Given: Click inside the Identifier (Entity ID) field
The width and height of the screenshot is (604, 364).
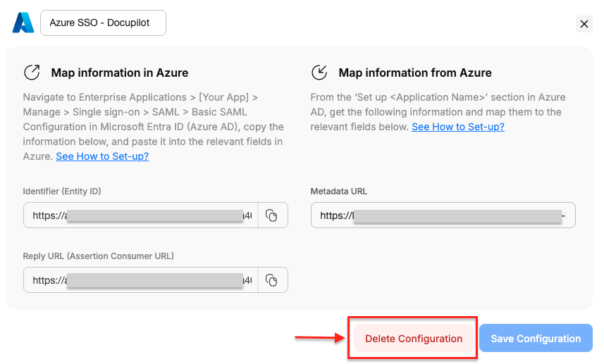Looking at the screenshot, I should 141,215.
